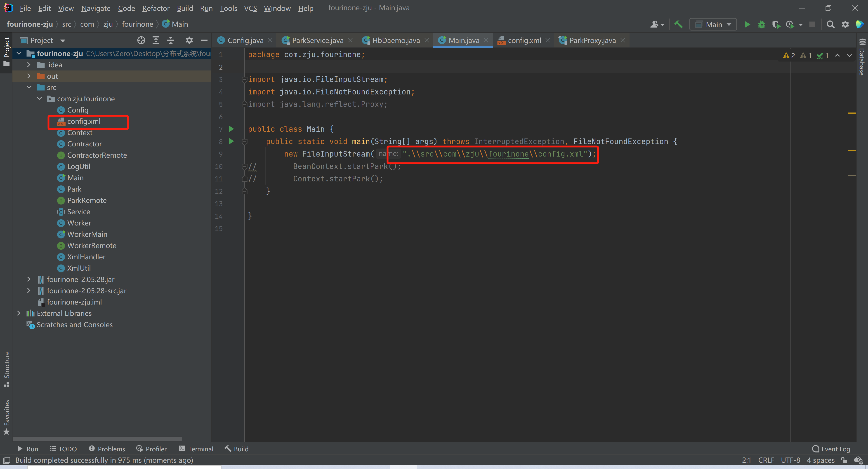Open the Main run configuration dropdown
This screenshot has height=469, width=868.
pyautogui.click(x=713, y=25)
